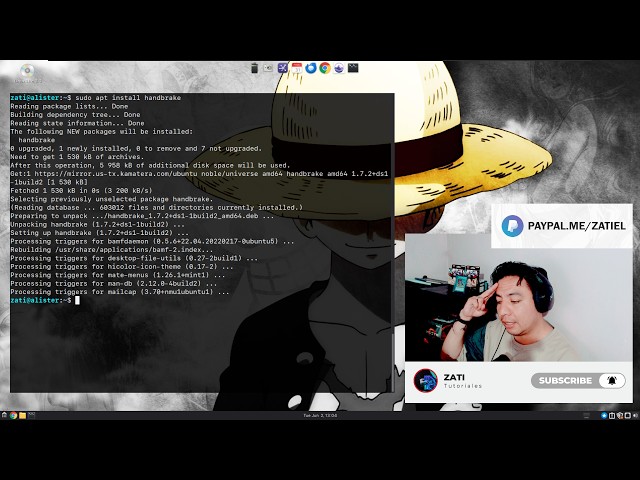Click the 'sudo apt install handbrake' command line
This screenshot has width=640, height=480.
coord(128,98)
